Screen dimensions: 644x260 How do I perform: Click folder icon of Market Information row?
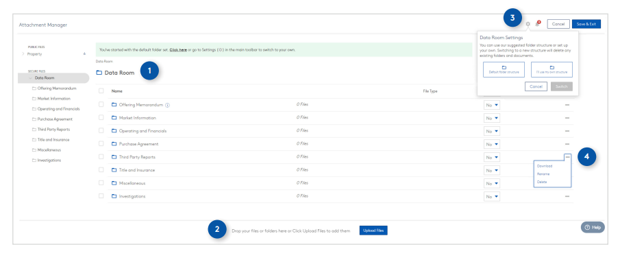pos(114,118)
